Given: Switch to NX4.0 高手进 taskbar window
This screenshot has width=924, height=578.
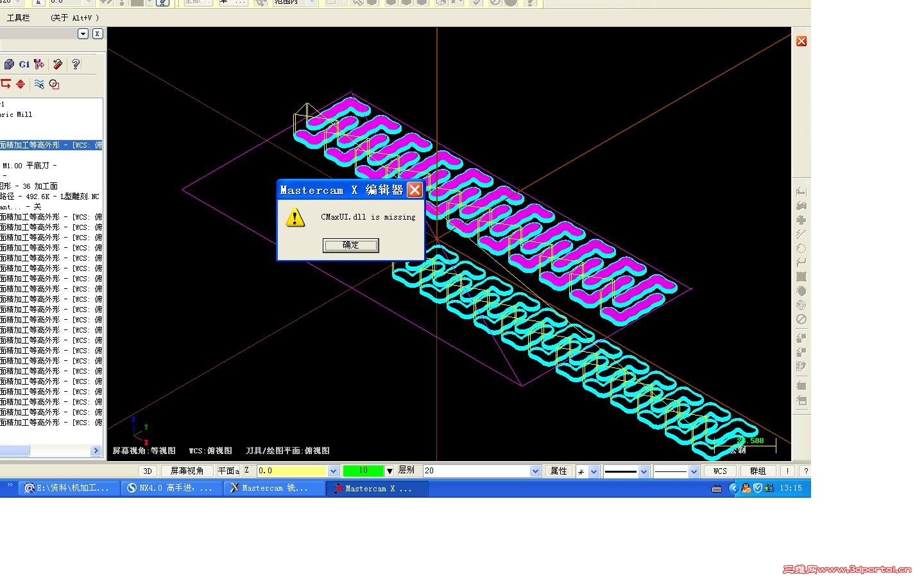Looking at the screenshot, I should [x=171, y=488].
